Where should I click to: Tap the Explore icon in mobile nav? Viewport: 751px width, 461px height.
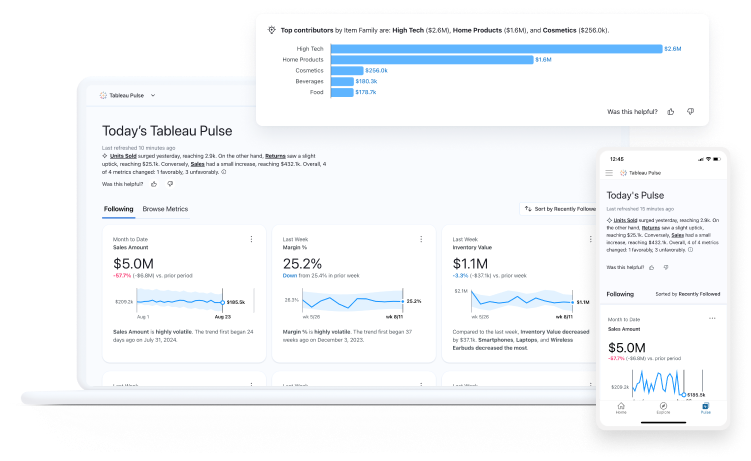[x=663, y=406]
